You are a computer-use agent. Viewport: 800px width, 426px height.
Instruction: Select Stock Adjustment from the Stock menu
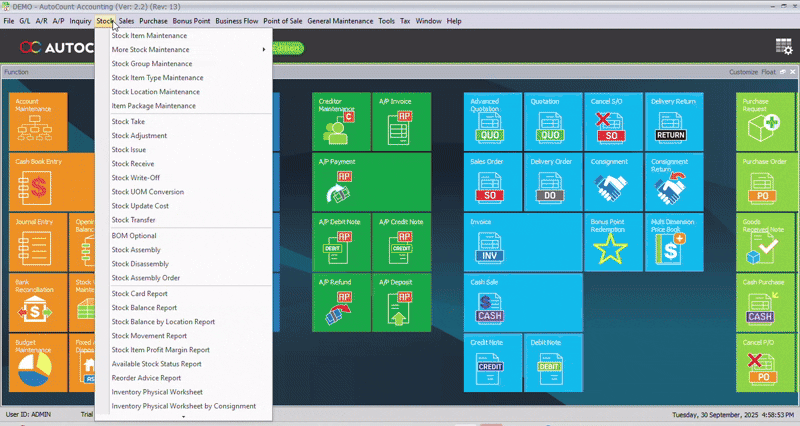(139, 135)
